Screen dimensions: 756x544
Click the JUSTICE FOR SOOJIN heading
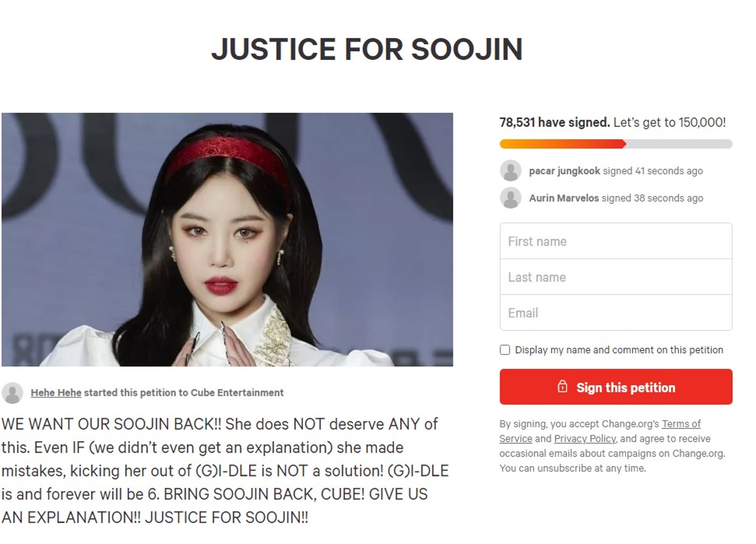click(x=367, y=49)
